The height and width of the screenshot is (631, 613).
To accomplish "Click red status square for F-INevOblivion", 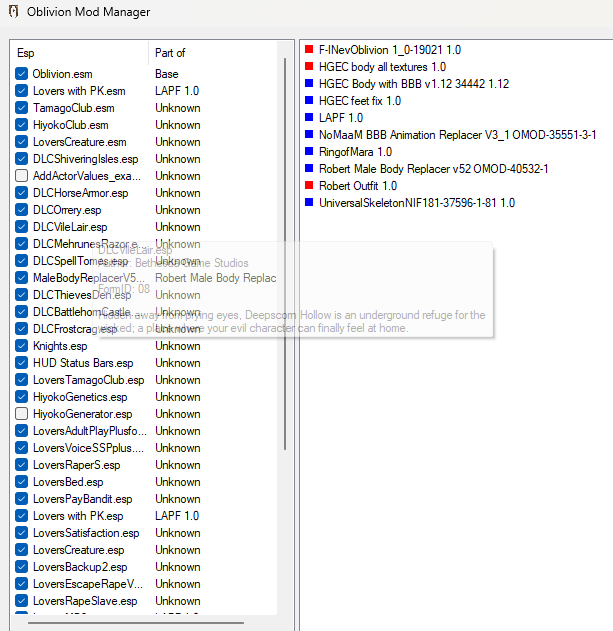I will point(309,49).
